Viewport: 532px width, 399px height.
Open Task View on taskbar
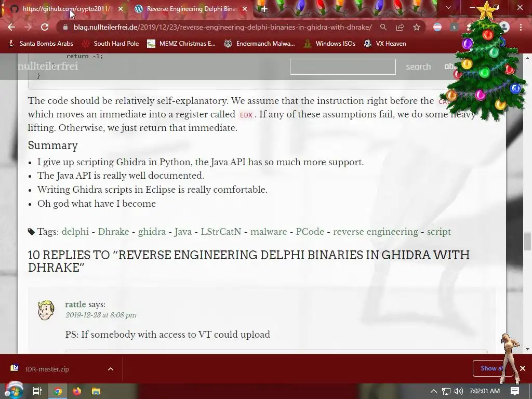(37, 391)
